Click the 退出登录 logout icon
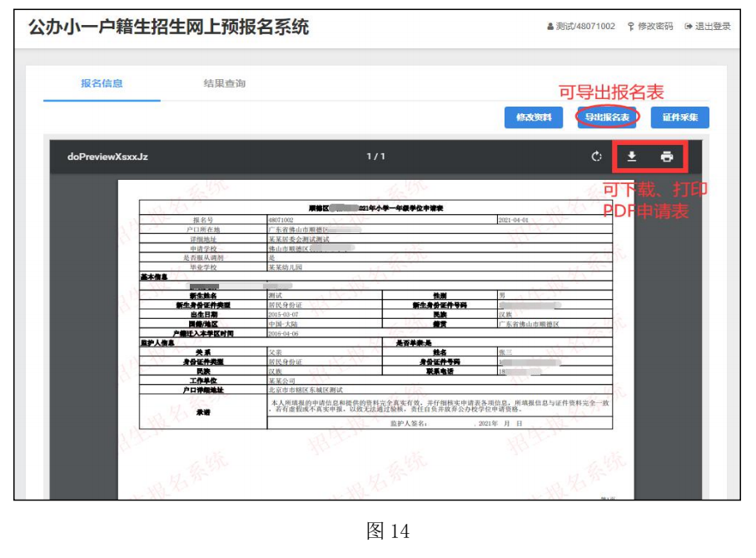This screenshot has height=558, width=756. click(x=688, y=27)
